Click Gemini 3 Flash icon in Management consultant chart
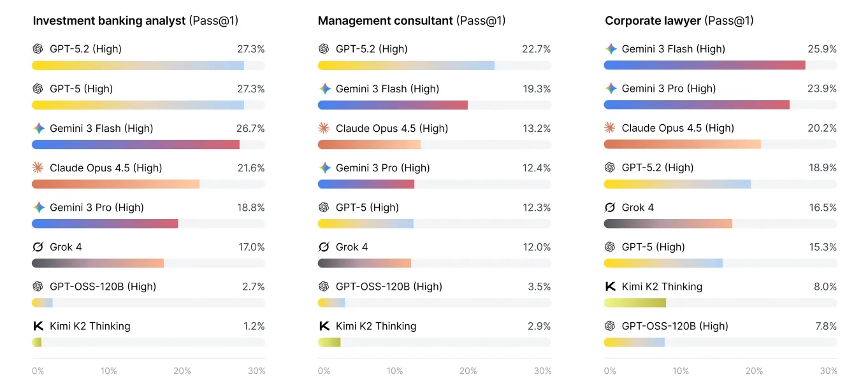 (x=324, y=89)
